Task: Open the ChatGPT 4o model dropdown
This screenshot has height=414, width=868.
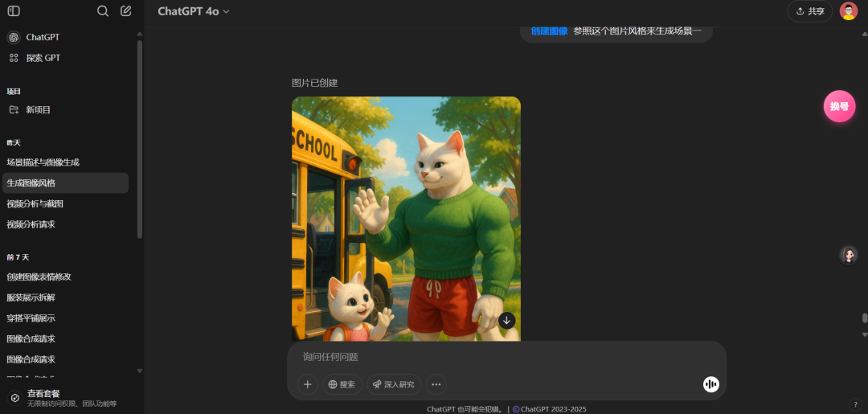Action: click(193, 11)
